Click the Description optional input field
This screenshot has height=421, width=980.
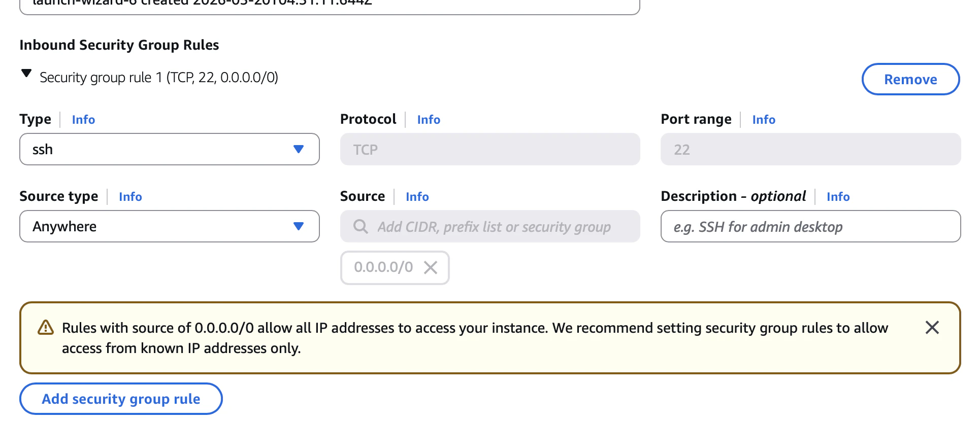point(810,226)
